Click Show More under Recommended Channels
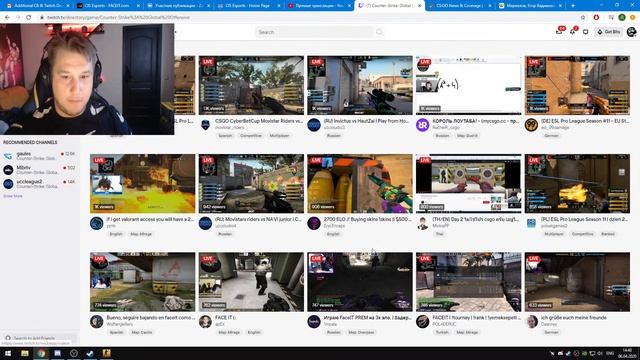This screenshot has height=360, width=640. 13,196
